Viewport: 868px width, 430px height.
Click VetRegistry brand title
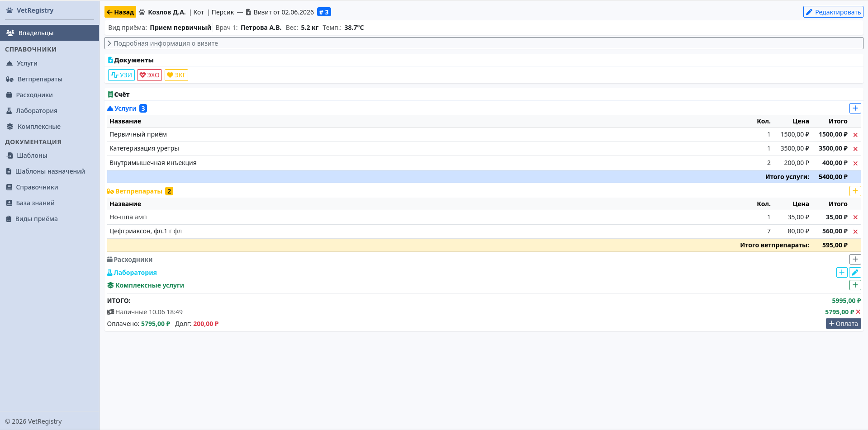point(35,10)
